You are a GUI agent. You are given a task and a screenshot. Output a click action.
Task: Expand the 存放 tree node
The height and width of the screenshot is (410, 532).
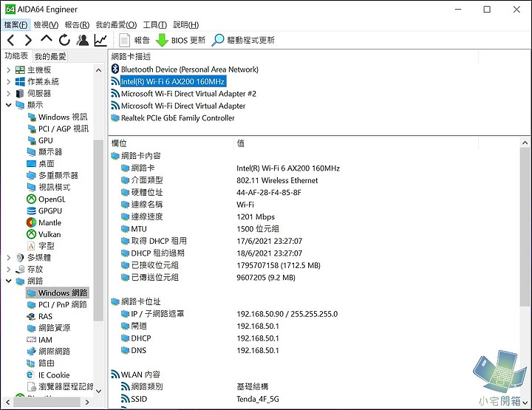(8, 269)
